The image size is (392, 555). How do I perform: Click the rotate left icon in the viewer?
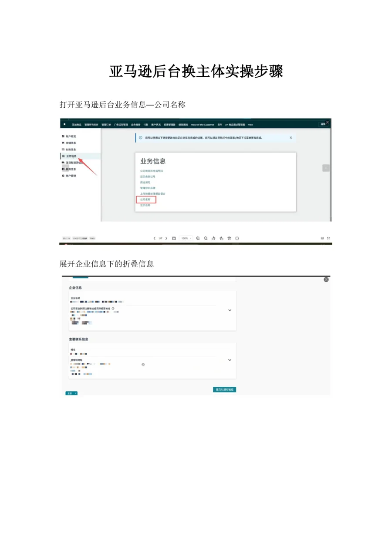213,238
